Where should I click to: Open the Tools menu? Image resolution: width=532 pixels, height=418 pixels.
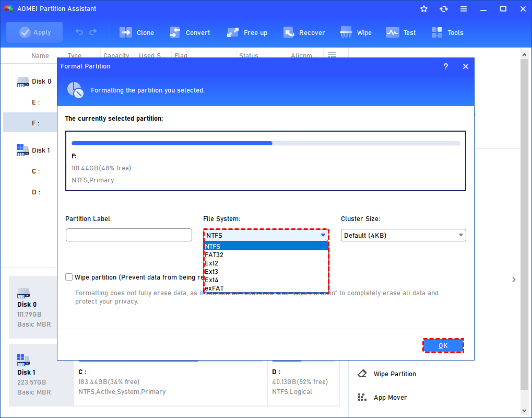tap(447, 32)
